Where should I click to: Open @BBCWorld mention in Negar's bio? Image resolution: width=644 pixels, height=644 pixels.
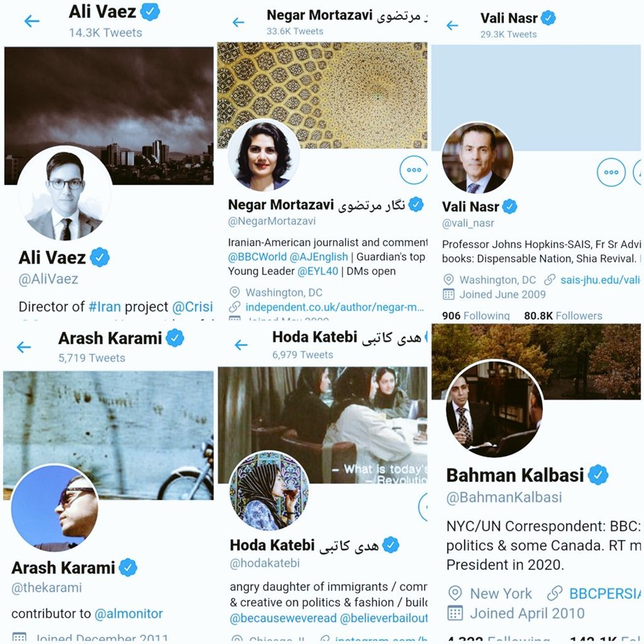(x=257, y=257)
